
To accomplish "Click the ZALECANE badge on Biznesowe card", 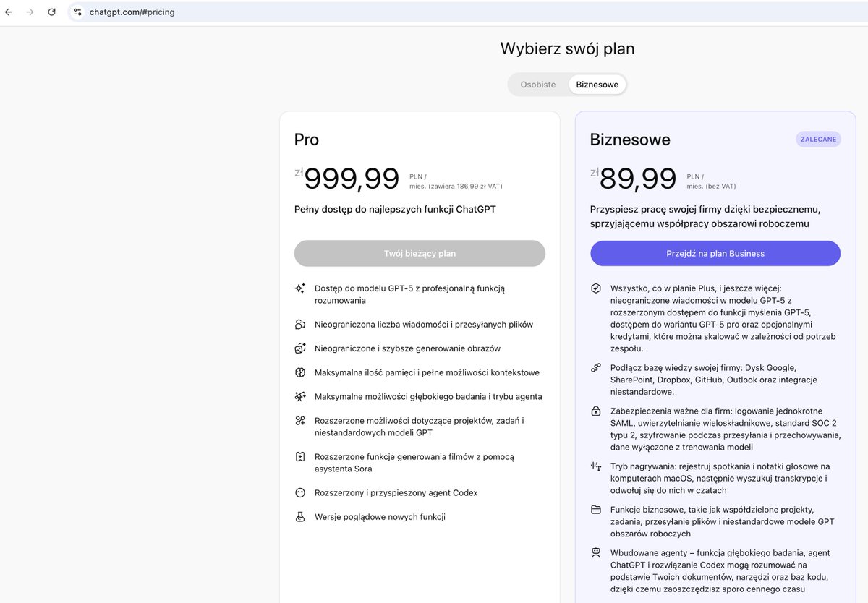I will coord(818,139).
